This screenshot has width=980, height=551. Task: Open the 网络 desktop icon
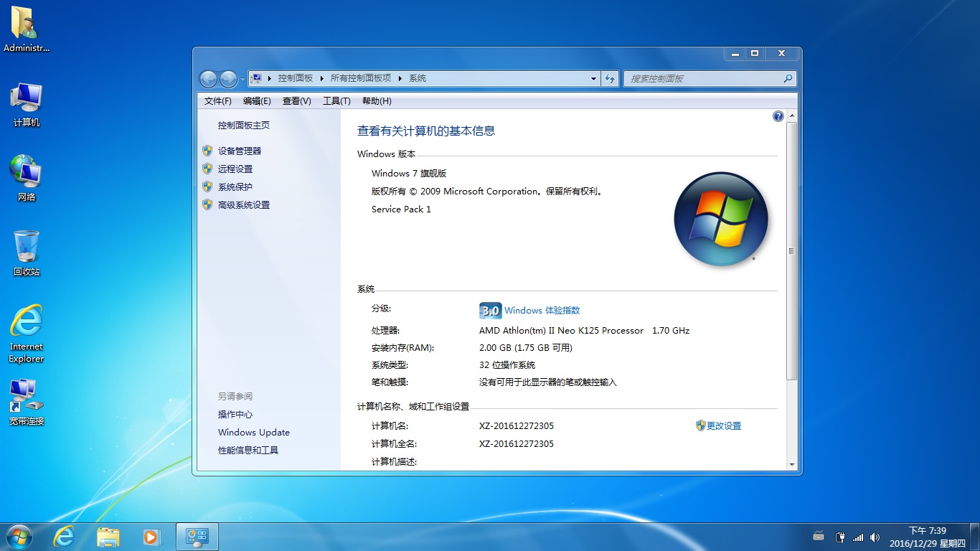pyautogui.click(x=27, y=179)
